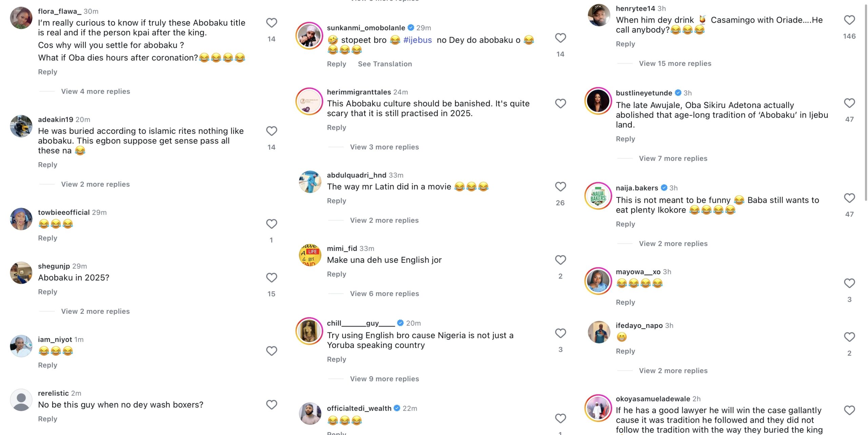Click the comments vertical scrollbar

865,102
